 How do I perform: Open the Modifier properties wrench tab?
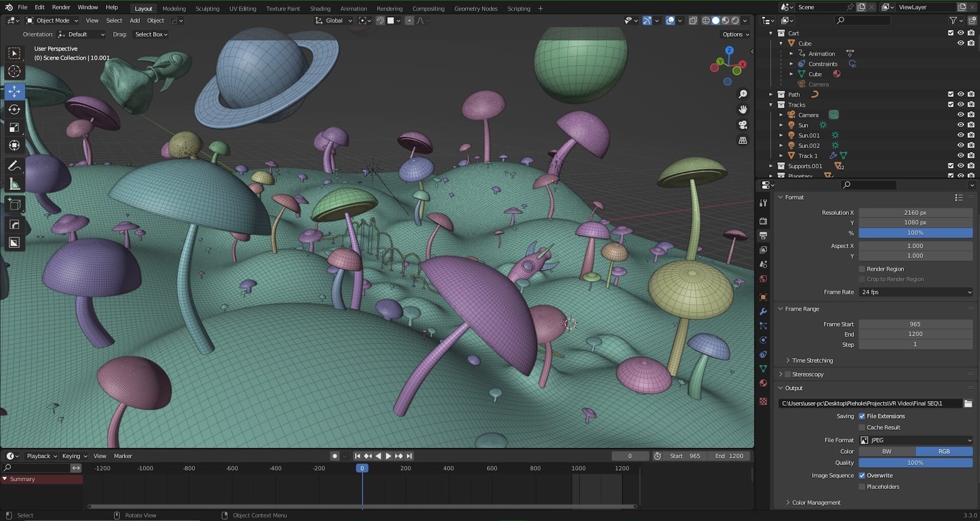click(x=763, y=311)
